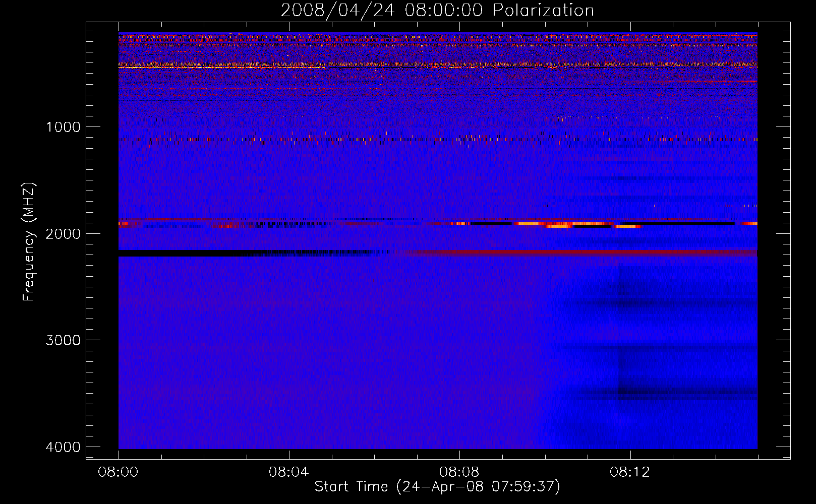Click the 1000 frequency tick label
816x504 pixels.
[x=63, y=127]
